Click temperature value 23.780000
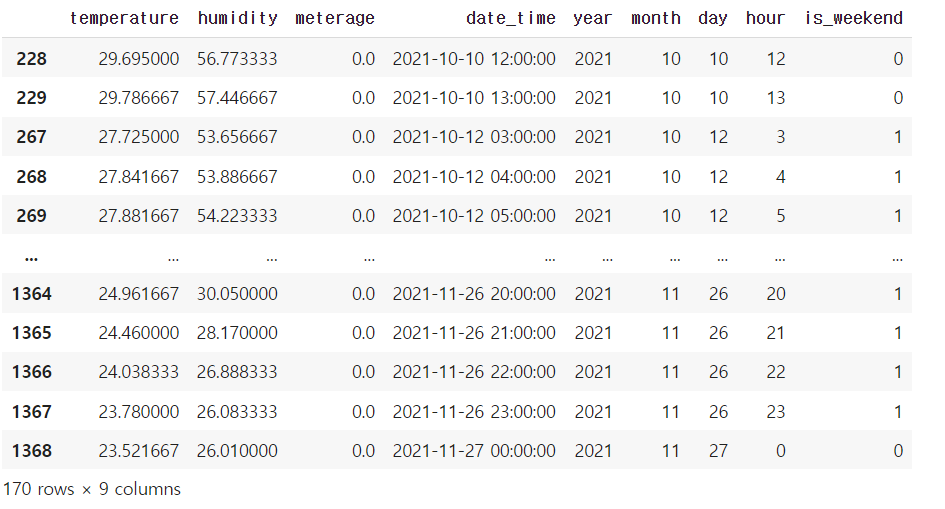 point(139,412)
